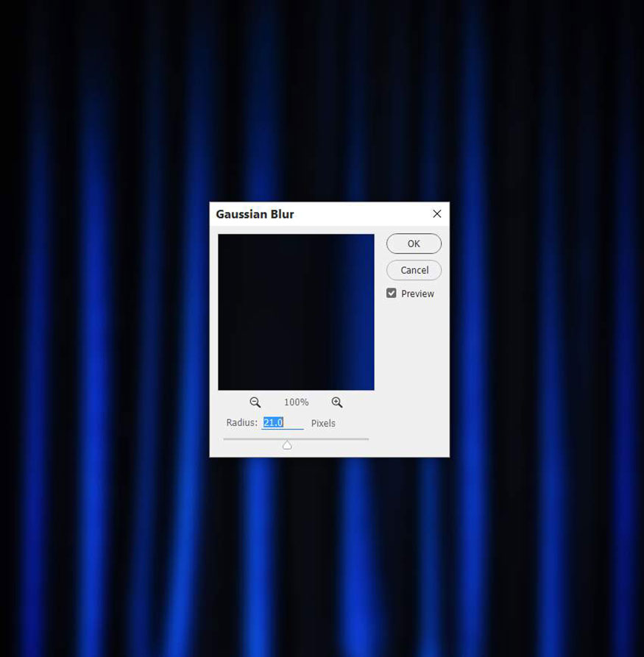The image size is (644, 657).
Task: Click the Pixels unit label
Action: pyautogui.click(x=323, y=423)
